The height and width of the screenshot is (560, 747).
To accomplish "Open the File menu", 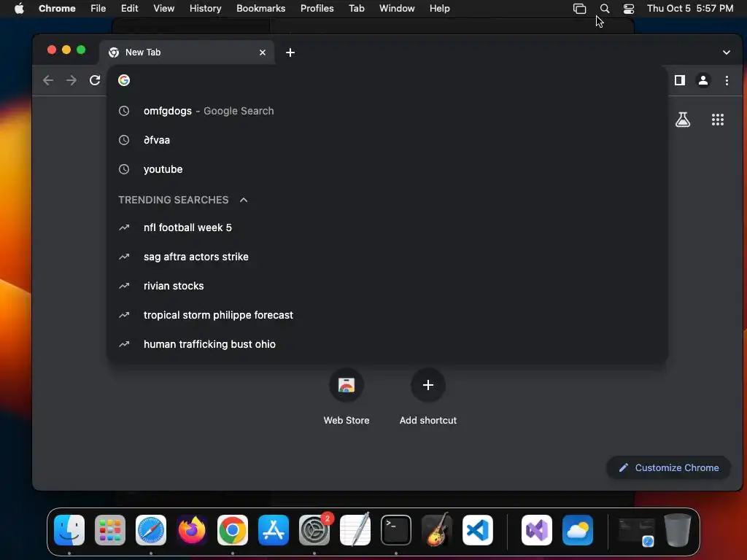I will tap(98, 9).
